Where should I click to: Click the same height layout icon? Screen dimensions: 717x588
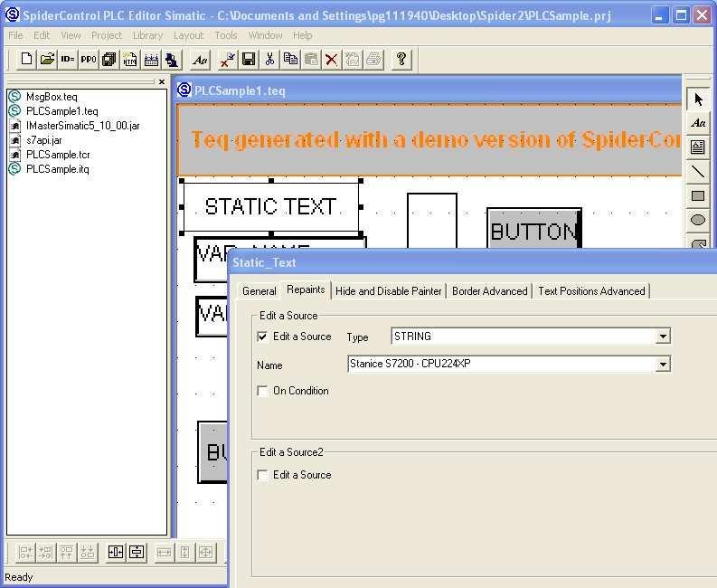coord(184,553)
